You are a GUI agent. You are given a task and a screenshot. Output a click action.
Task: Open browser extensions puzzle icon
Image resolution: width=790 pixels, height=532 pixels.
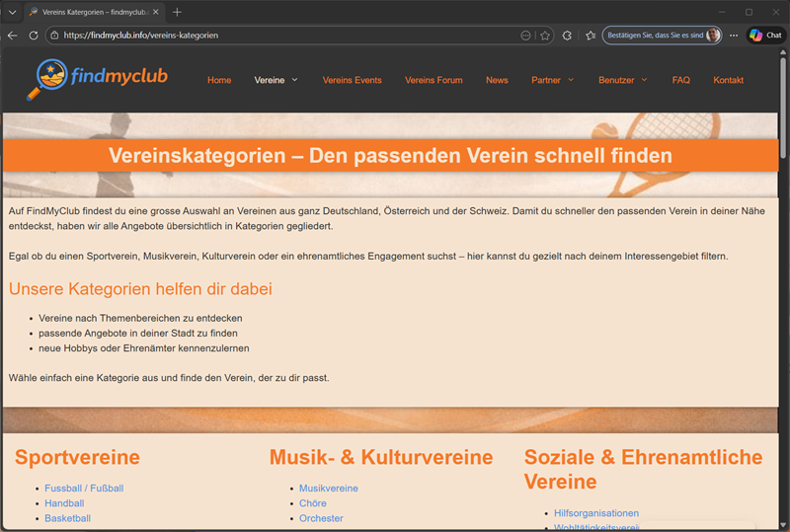(x=567, y=36)
